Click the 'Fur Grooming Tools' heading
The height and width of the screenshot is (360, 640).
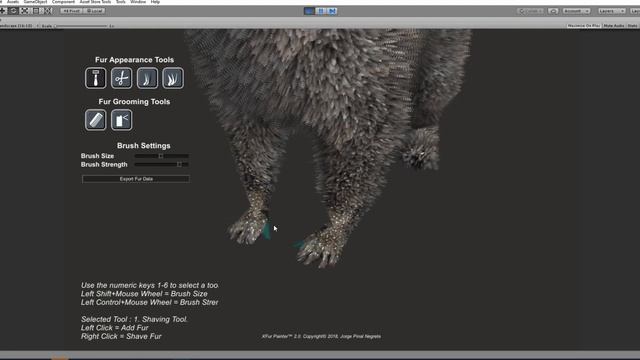coord(134,102)
